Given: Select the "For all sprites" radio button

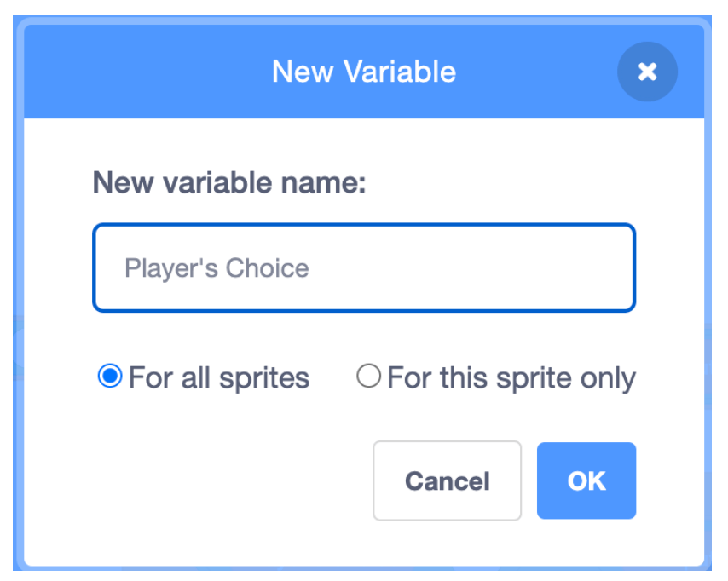Looking at the screenshot, I should pyautogui.click(x=110, y=377).
